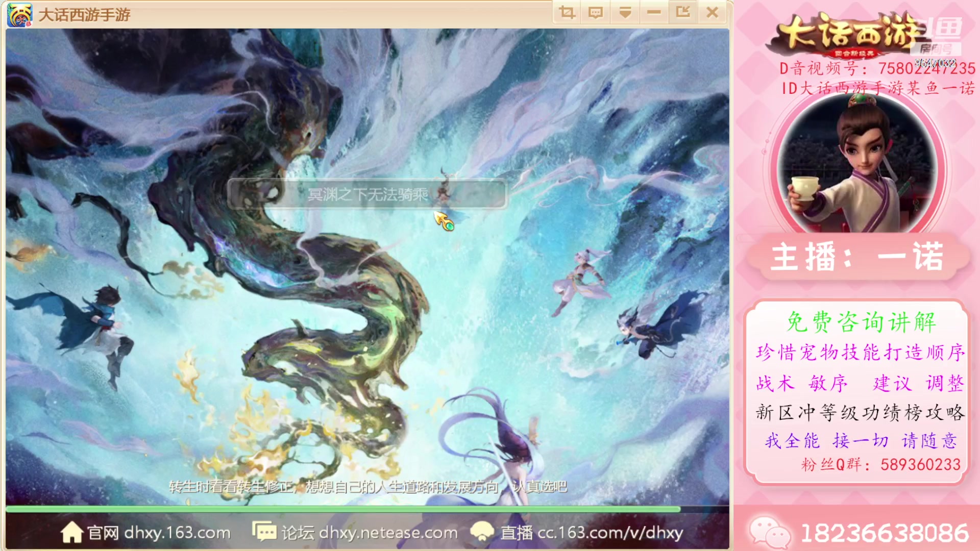The width and height of the screenshot is (980, 551).
Task: Click the 大话西游手游 app logo icon
Action: click(x=19, y=14)
